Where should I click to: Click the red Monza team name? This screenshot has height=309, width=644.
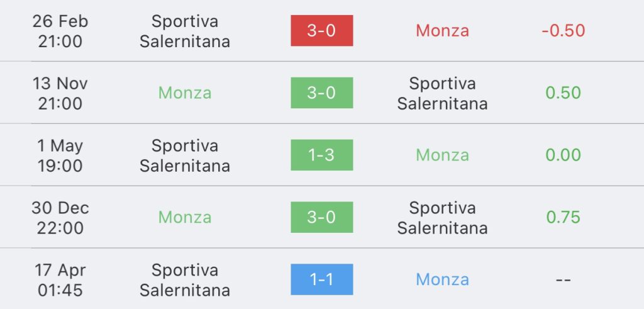(442, 31)
